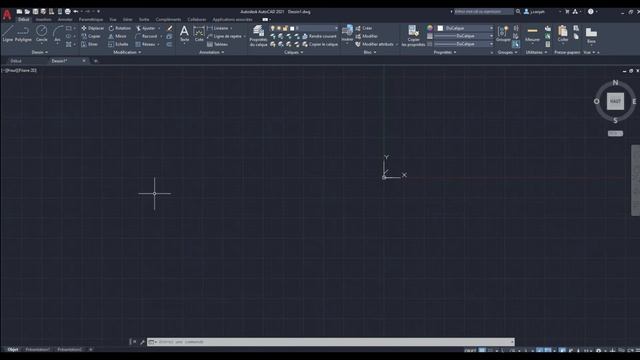This screenshot has width=640, height=360.
Task: Switch to the Début ribbon tab
Action: coord(23,19)
